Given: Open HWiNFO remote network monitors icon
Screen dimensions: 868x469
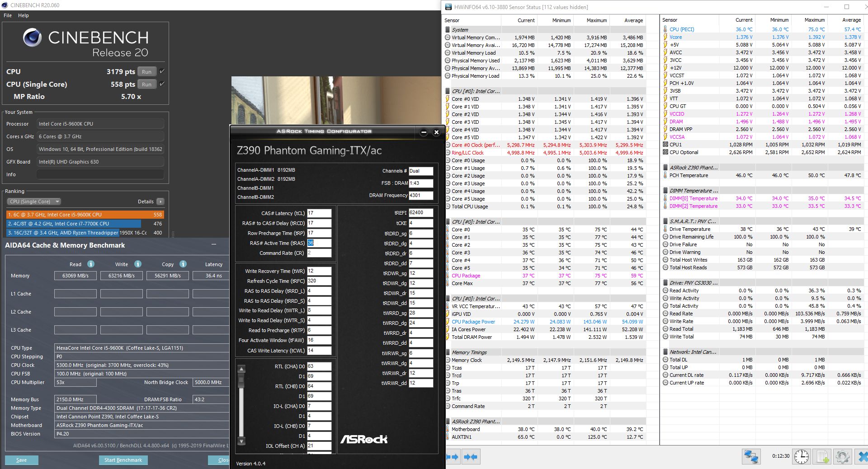Looking at the screenshot, I should click(x=751, y=457).
